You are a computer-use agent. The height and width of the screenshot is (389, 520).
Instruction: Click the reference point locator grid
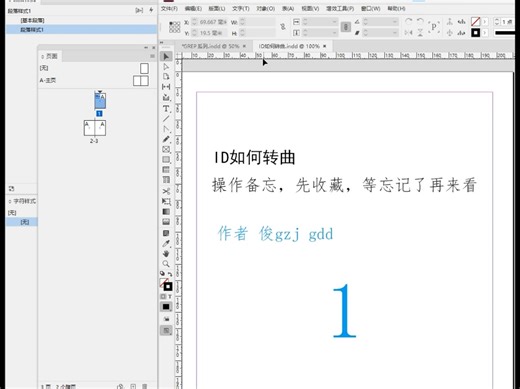coord(174,27)
